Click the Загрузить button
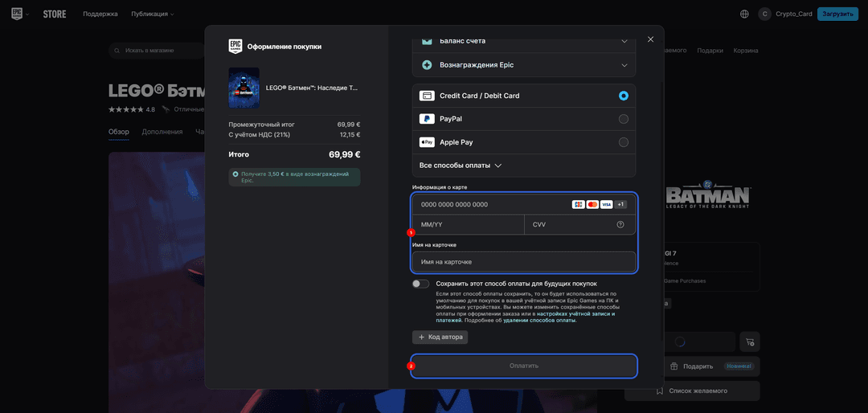 point(837,14)
